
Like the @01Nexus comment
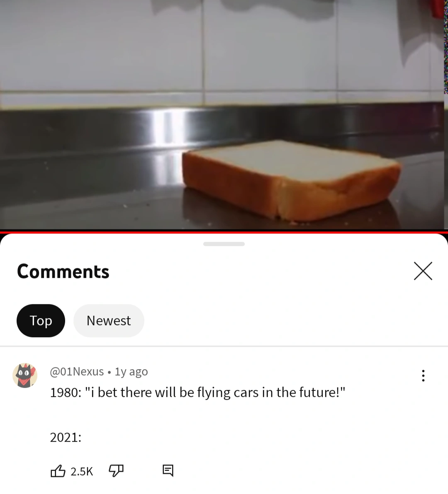tap(58, 471)
